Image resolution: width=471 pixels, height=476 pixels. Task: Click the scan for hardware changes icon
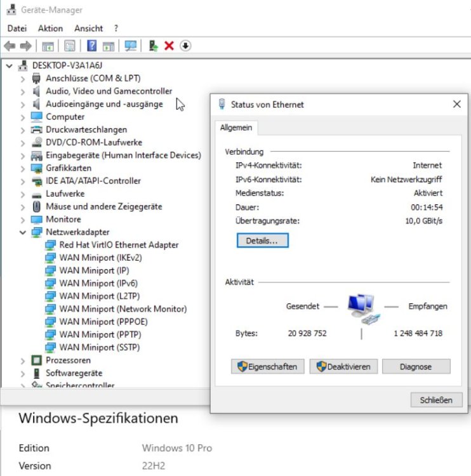pyautogui.click(x=131, y=46)
